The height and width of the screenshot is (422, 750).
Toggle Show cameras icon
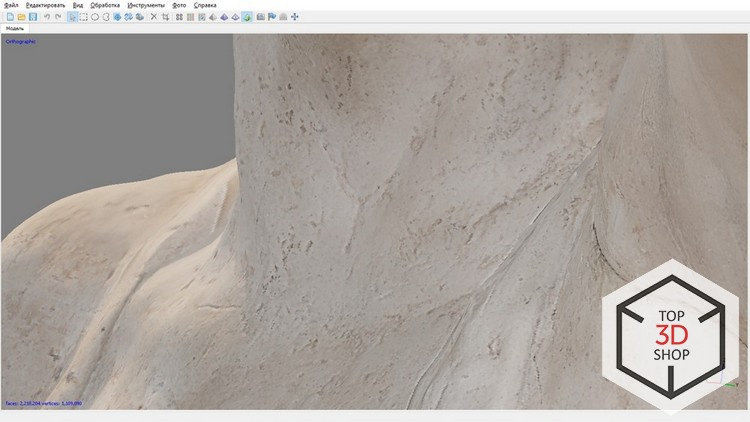pyautogui.click(x=261, y=17)
